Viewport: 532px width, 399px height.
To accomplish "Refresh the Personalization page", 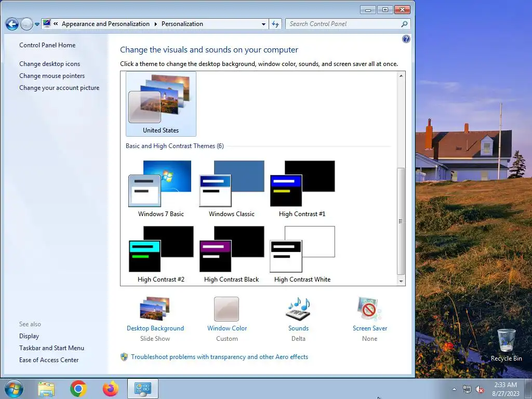I will coord(275,24).
